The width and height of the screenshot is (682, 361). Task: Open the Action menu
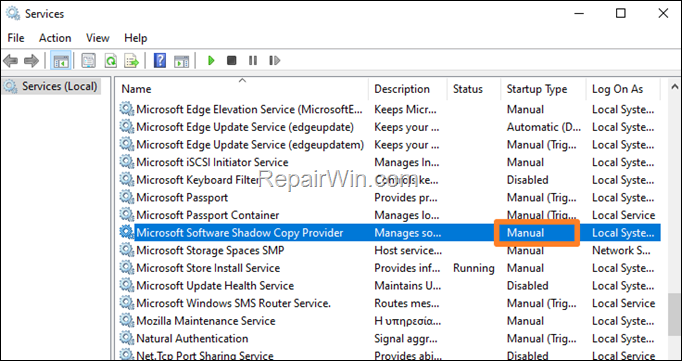coord(55,38)
